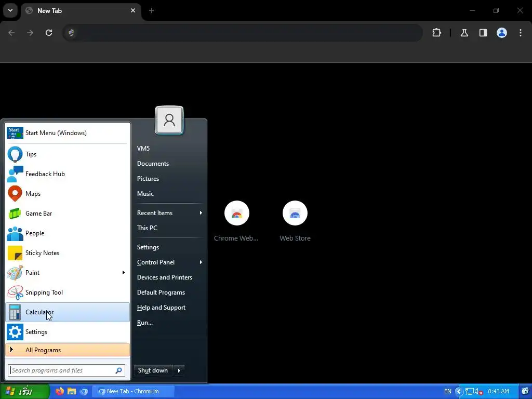Expand hidden tray icons arrow
The width and height of the screenshot is (532, 399).
[459, 391]
